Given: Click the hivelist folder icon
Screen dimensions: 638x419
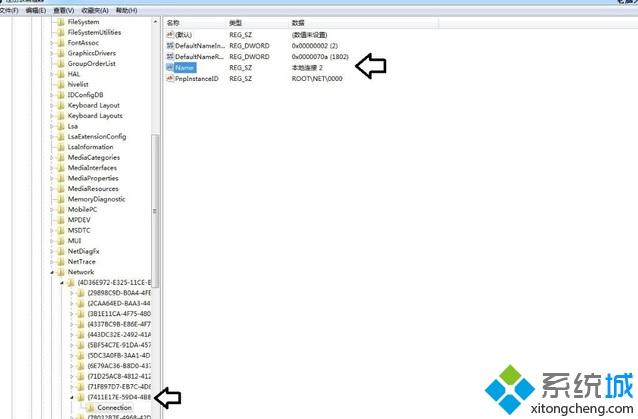Looking at the screenshot, I should [x=61, y=85].
